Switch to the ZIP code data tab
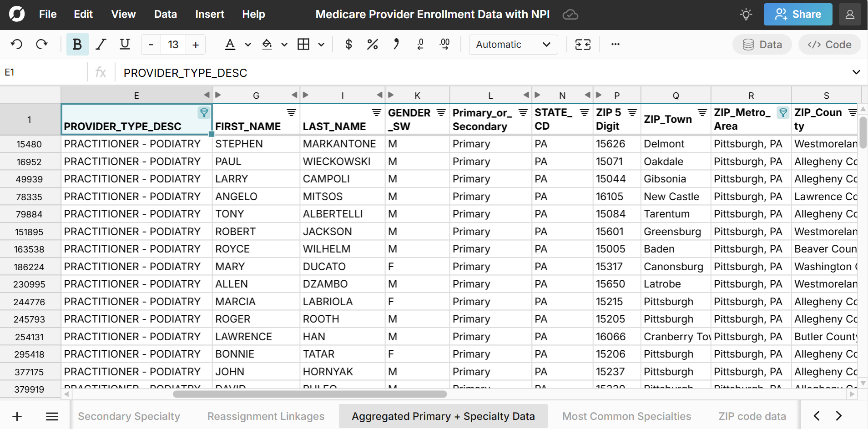This screenshot has width=868, height=429. [752, 416]
